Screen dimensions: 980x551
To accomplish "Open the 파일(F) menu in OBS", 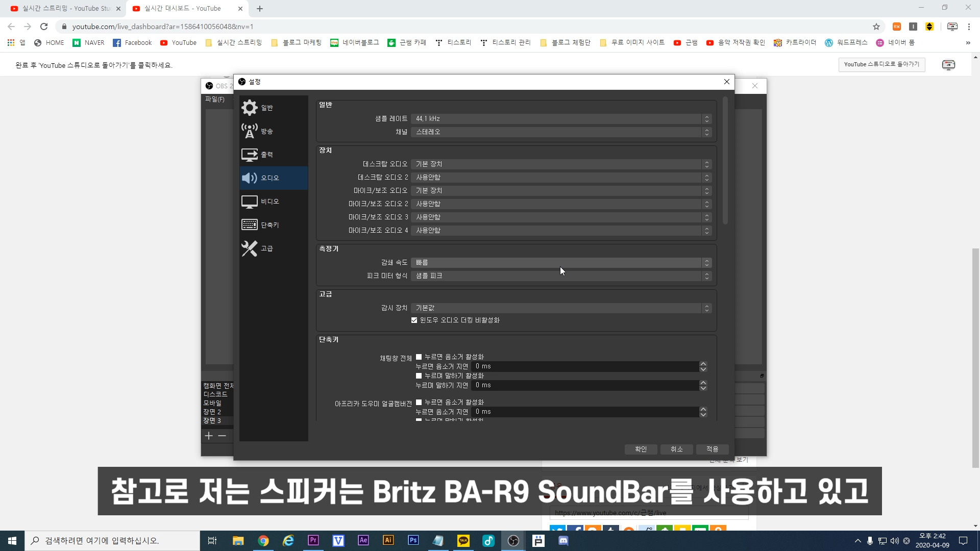I will tap(215, 99).
